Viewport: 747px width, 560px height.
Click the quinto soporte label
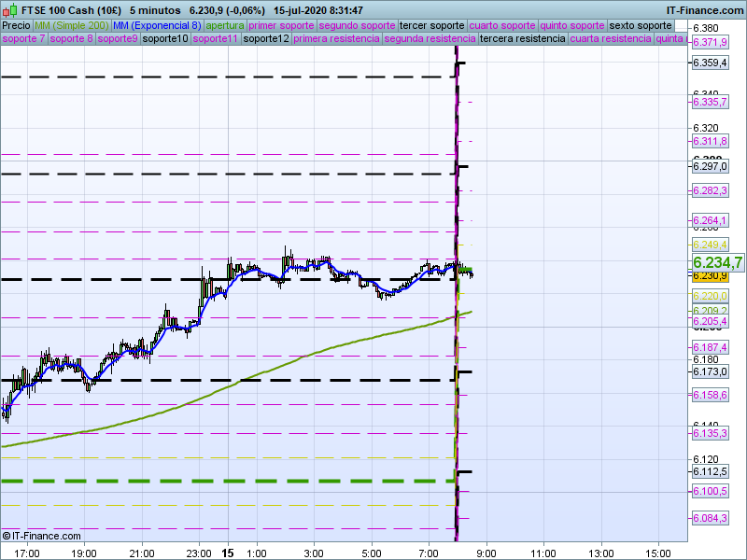[x=572, y=26]
